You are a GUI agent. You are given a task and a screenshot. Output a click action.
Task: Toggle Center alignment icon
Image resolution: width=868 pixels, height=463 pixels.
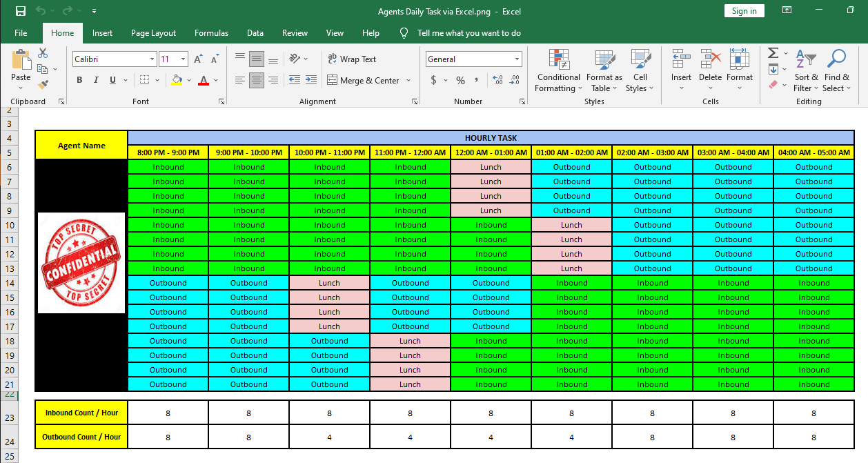pos(256,80)
